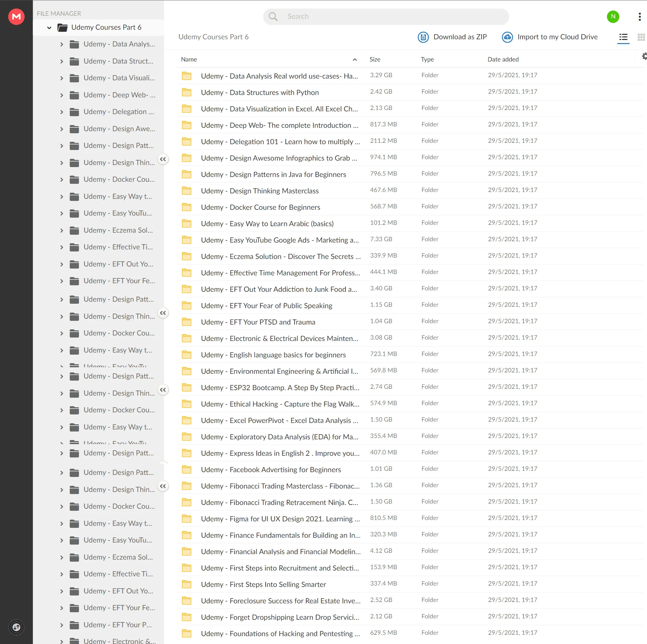Click tree folder icon for Udemy - Data Analys...
The image size is (647, 644).
click(x=74, y=44)
